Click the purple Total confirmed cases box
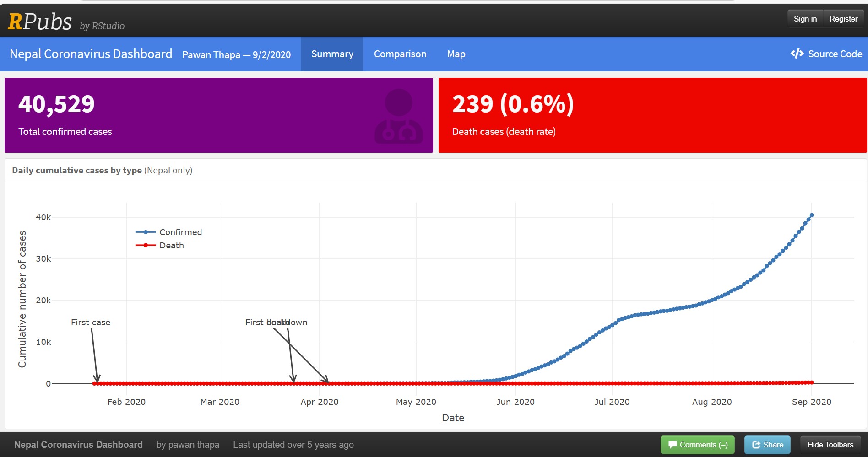The image size is (868, 457). pos(218,115)
